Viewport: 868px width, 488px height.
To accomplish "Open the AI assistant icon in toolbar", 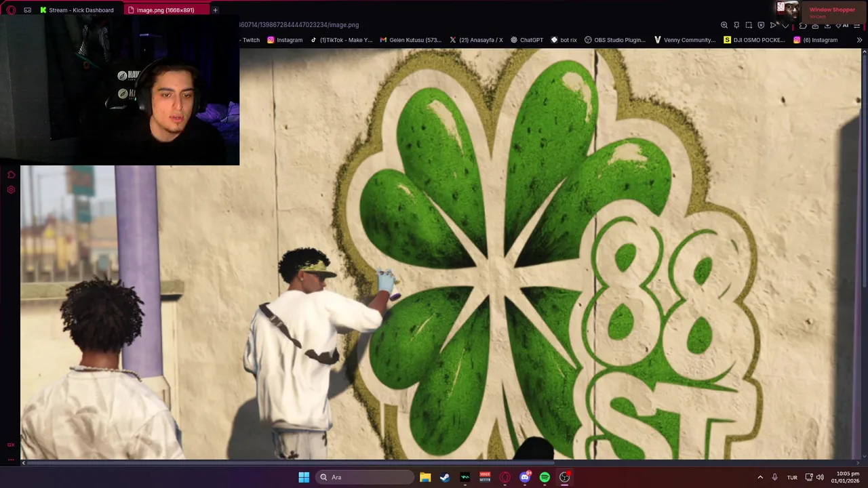I will [843, 25].
